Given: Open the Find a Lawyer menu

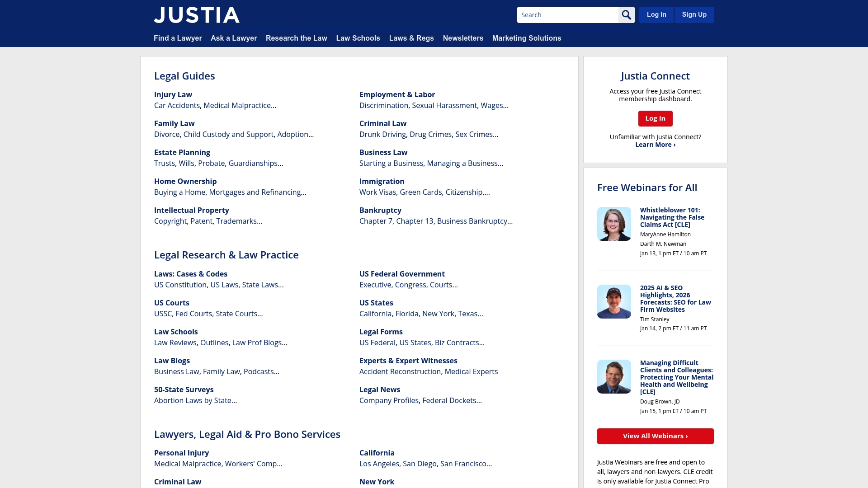Looking at the screenshot, I should coord(178,38).
